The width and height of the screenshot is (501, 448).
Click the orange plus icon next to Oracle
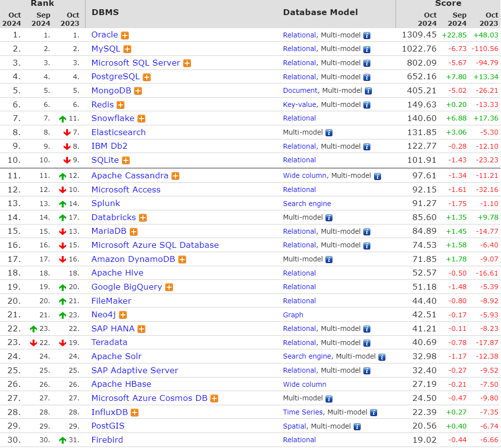click(x=125, y=35)
